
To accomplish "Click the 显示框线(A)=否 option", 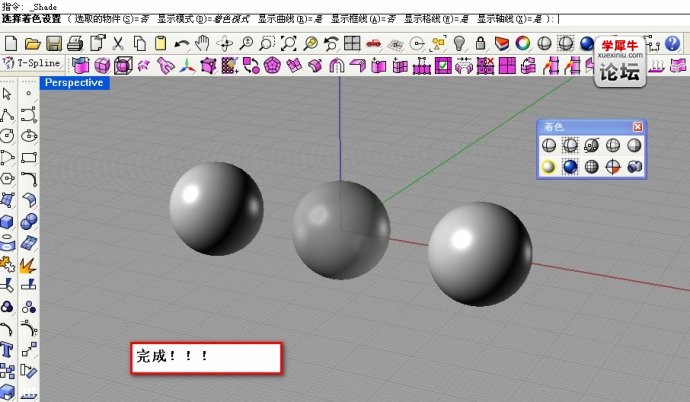I will pyautogui.click(x=363, y=19).
